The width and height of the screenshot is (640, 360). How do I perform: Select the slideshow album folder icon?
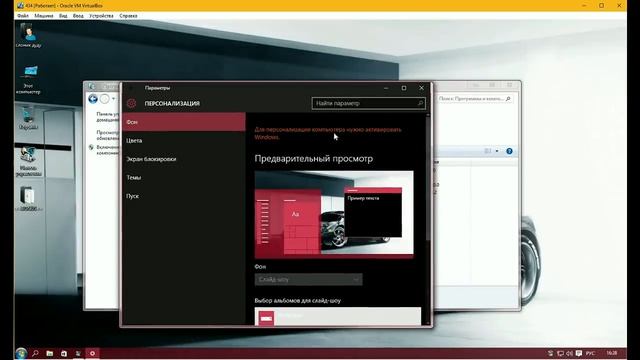coord(267,318)
